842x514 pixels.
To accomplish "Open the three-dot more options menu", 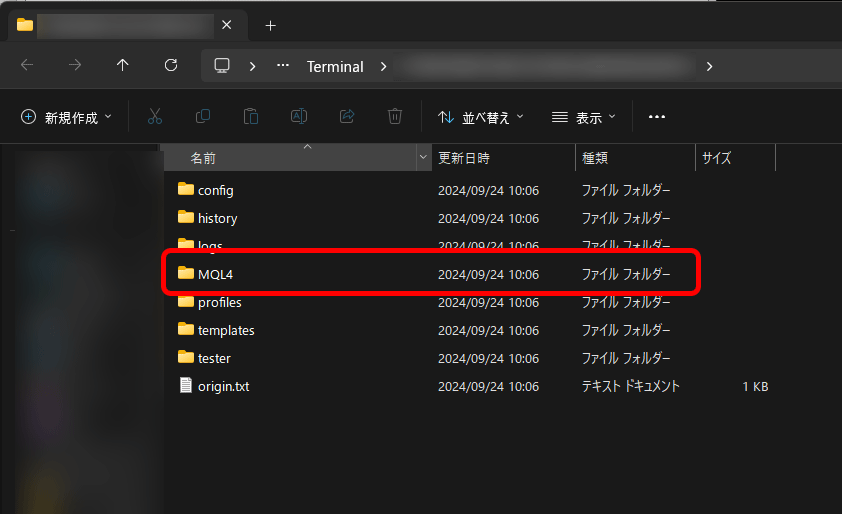I will pyautogui.click(x=657, y=117).
